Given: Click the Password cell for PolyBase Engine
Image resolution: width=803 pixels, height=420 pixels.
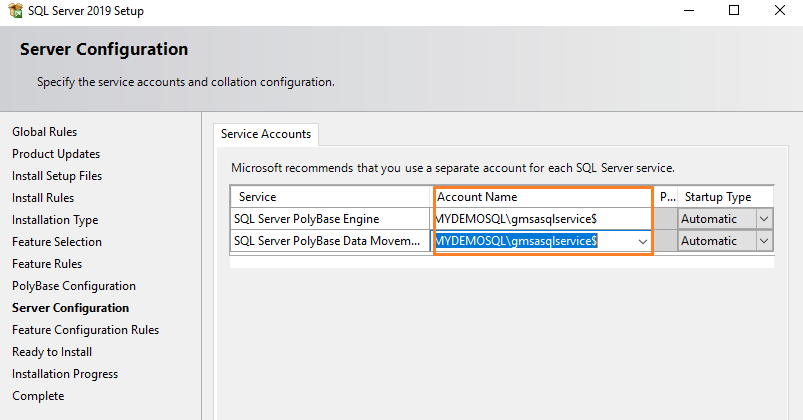Looking at the screenshot, I should [x=667, y=219].
